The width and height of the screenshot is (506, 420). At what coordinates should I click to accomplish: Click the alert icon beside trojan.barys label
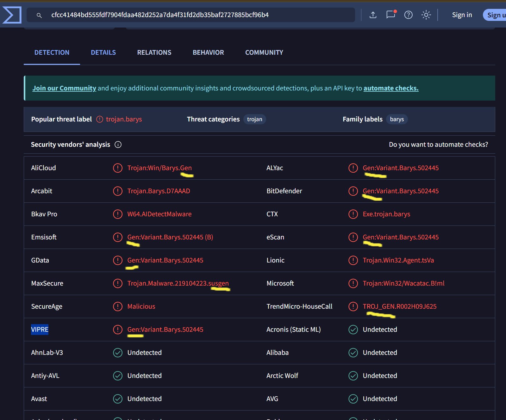(100, 119)
